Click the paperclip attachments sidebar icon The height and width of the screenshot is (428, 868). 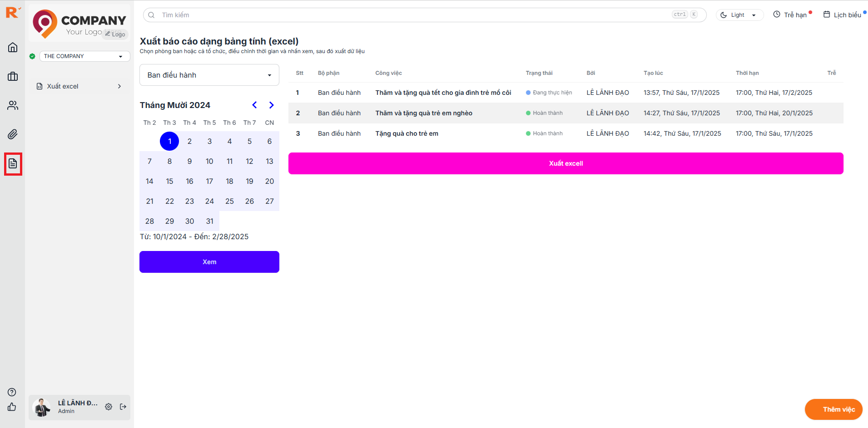[13, 134]
